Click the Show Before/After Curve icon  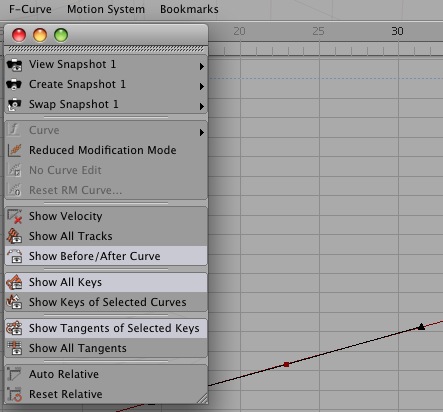coord(14,256)
